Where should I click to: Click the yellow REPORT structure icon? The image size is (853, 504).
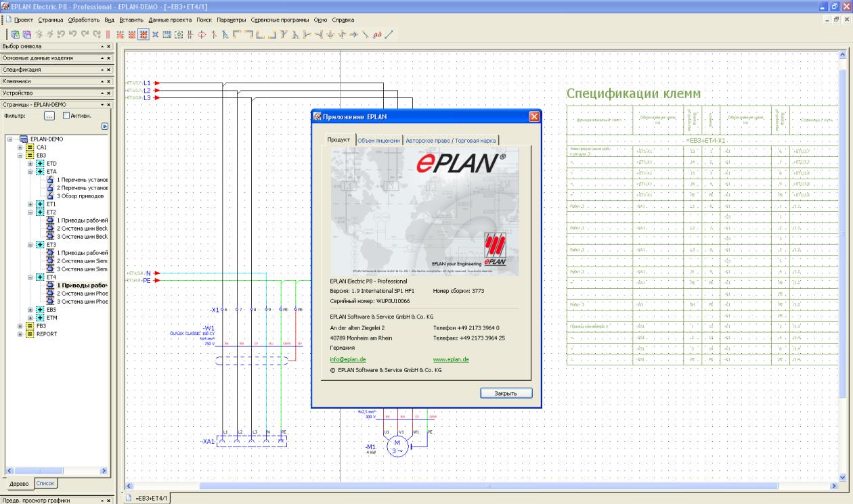(x=30, y=334)
